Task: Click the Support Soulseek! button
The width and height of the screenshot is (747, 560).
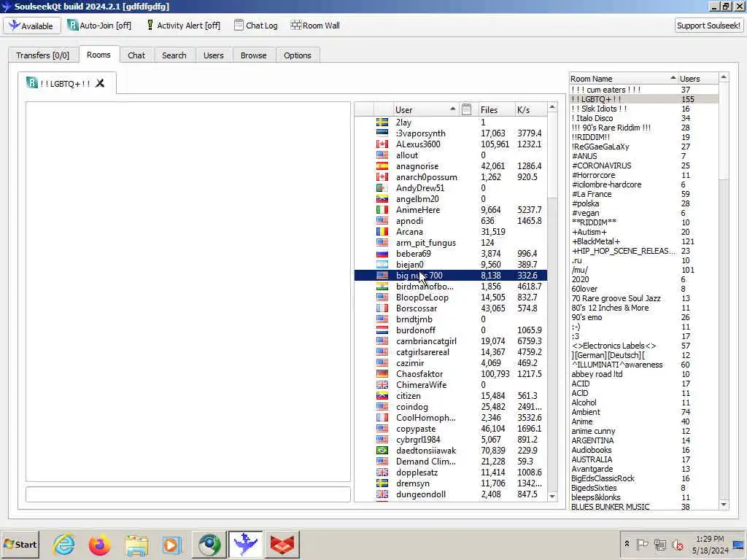Action: point(708,26)
